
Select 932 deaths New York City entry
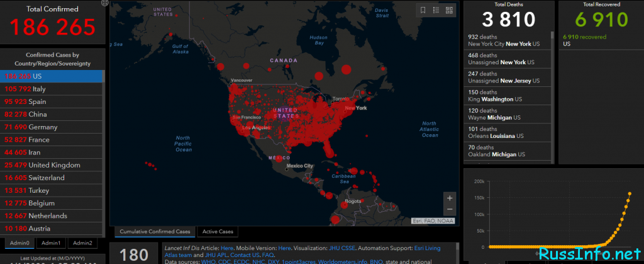pyautogui.click(x=507, y=40)
